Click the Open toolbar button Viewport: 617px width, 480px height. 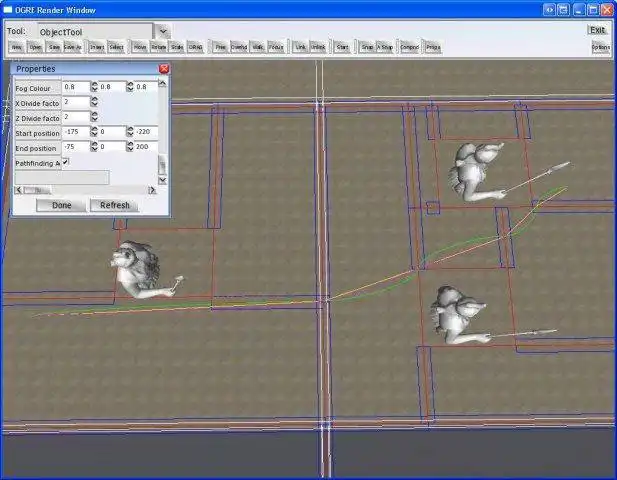[x=35, y=47]
